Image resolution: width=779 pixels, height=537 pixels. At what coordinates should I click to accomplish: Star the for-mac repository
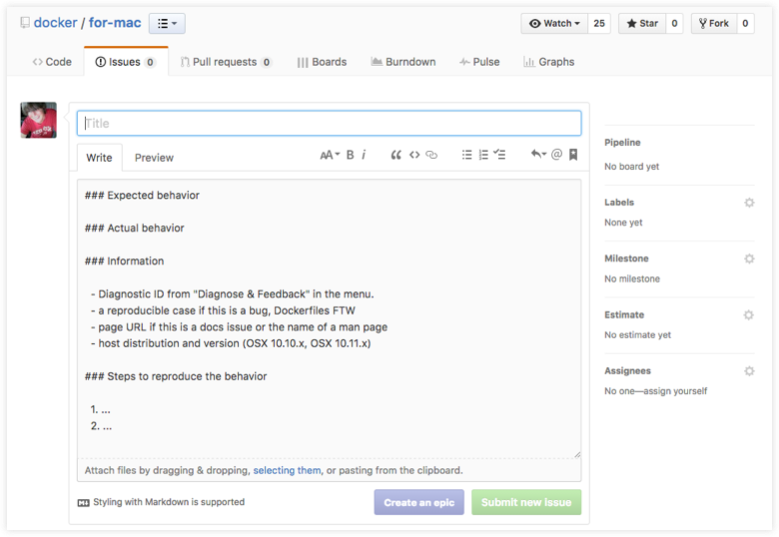pyautogui.click(x=640, y=23)
